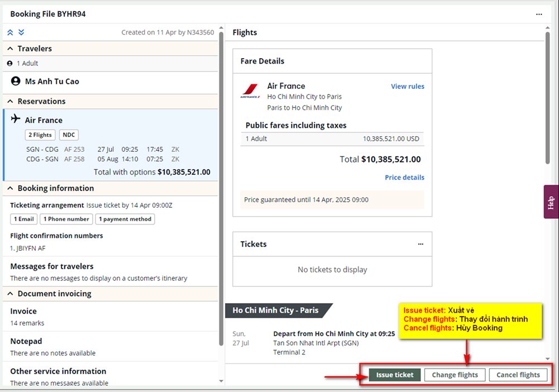
Task: Click confirmation number JBIYFN AF
Action: pyautogui.click(x=28, y=248)
